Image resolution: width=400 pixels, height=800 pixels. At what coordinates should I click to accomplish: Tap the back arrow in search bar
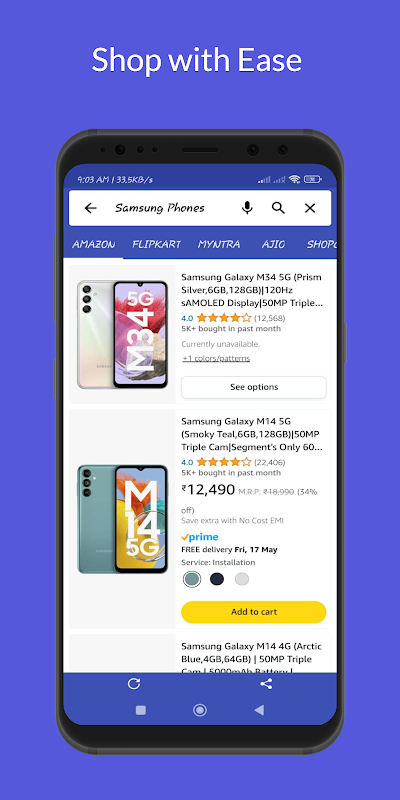tap(90, 208)
